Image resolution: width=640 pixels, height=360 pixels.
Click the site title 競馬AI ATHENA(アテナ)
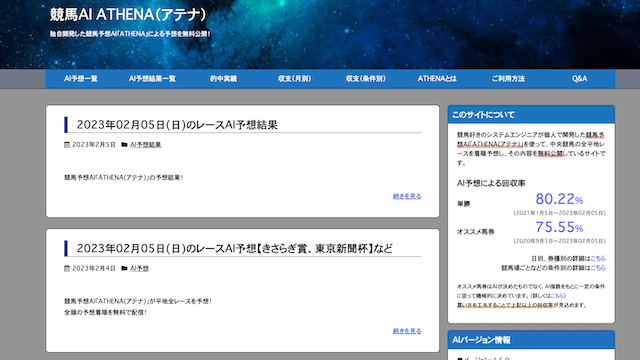pyautogui.click(x=128, y=15)
